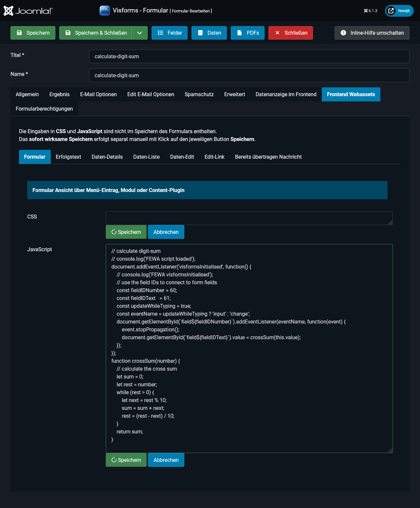Expand the save options dropdown arrow
Screen dimensions: 420x508
[x=140, y=33]
